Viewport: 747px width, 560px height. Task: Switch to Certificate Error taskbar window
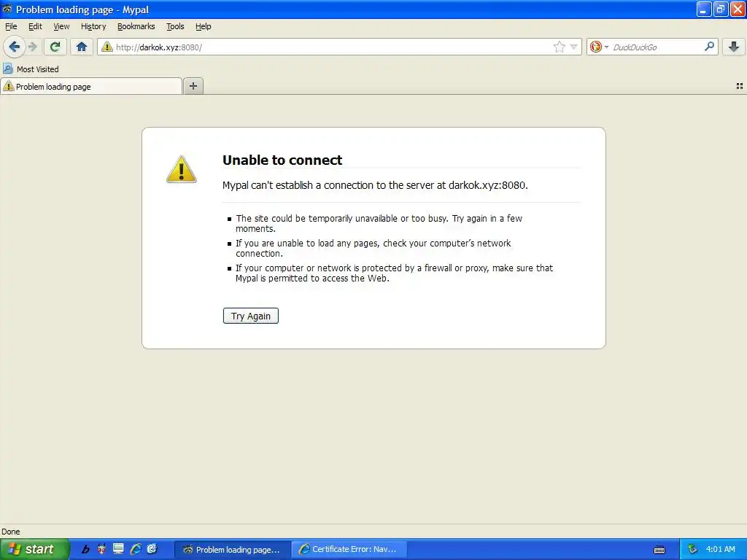[349, 550]
